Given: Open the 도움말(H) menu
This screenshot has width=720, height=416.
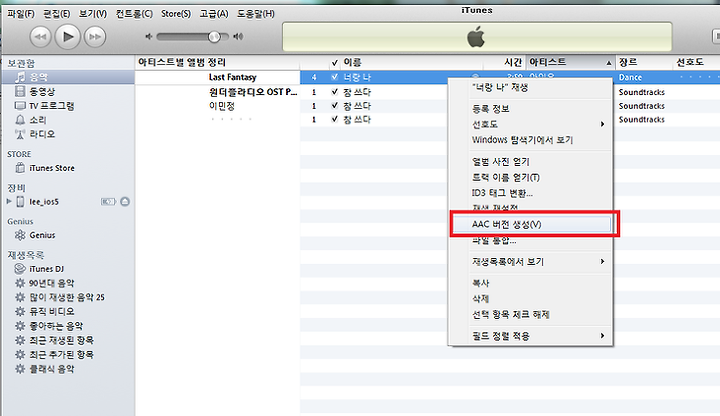Looking at the screenshot, I should pos(256,14).
